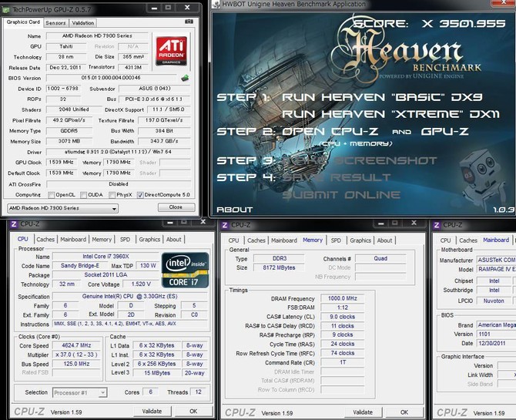Open the Processor #1 selection dropdown
The width and height of the screenshot is (516, 420).
[79, 393]
